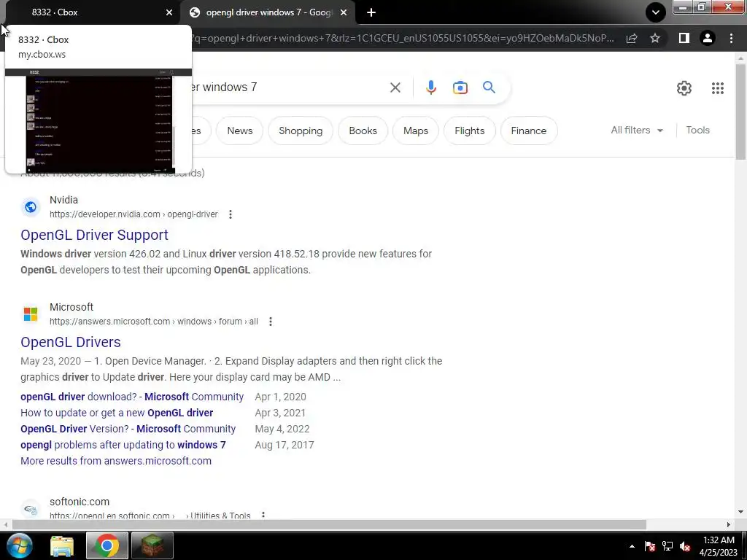
Task: Open OpenGL Driver Version Microsoft Community link
Action: [128, 429]
